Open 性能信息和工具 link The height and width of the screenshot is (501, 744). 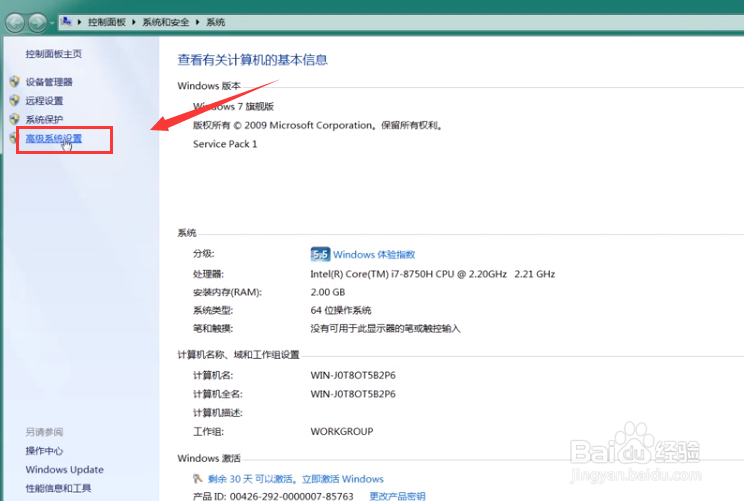[58, 488]
